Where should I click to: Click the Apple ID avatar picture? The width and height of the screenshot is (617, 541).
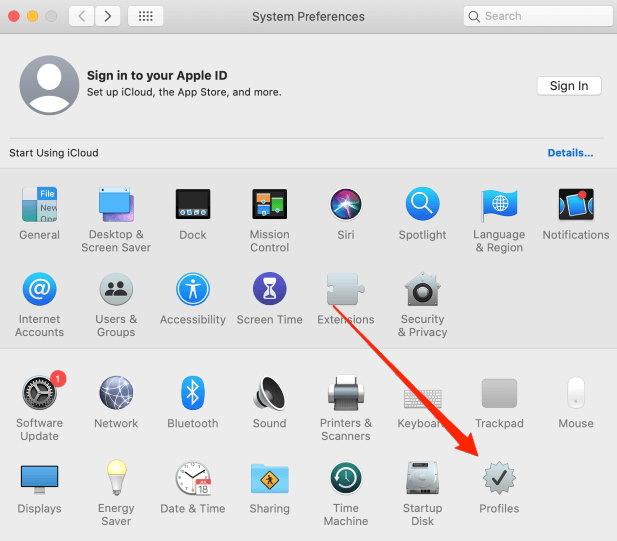48,85
